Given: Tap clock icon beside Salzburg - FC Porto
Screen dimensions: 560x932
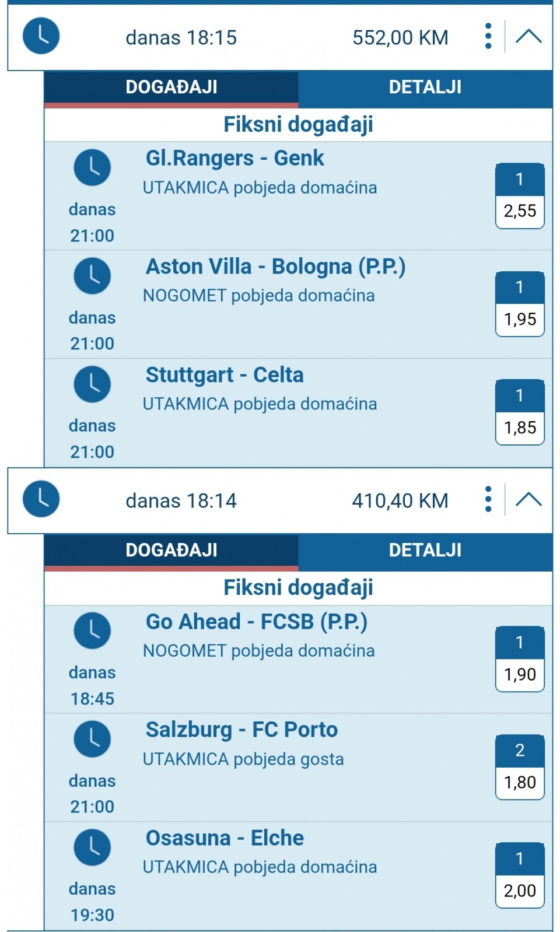Looking at the screenshot, I should [92, 739].
